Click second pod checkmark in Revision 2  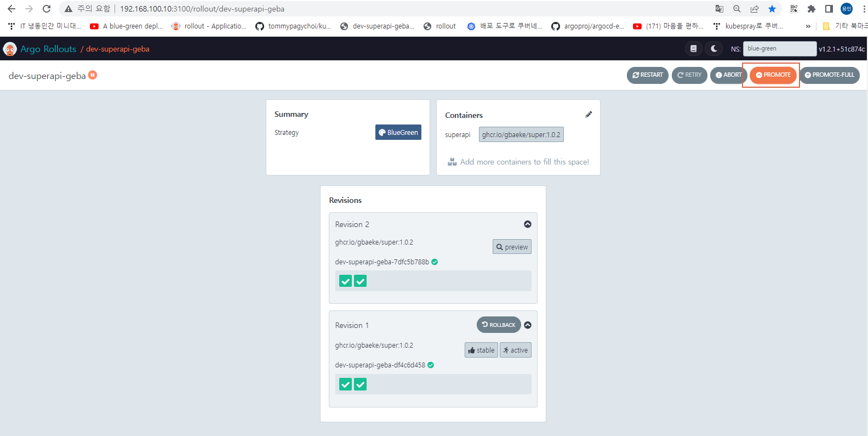360,281
